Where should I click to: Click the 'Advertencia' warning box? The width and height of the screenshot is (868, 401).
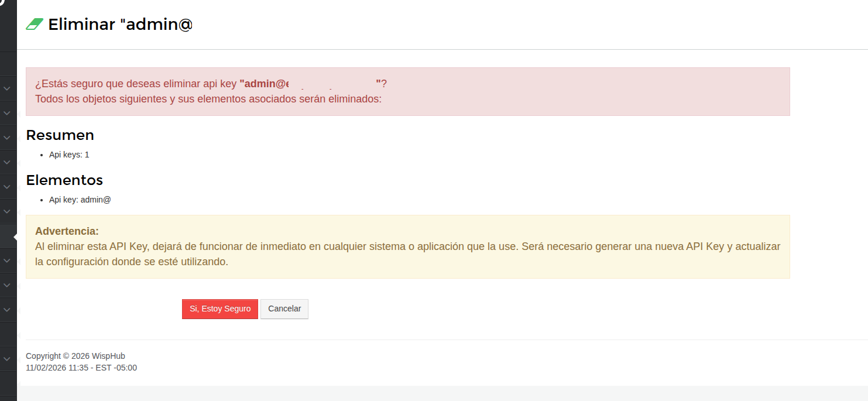coord(408,246)
